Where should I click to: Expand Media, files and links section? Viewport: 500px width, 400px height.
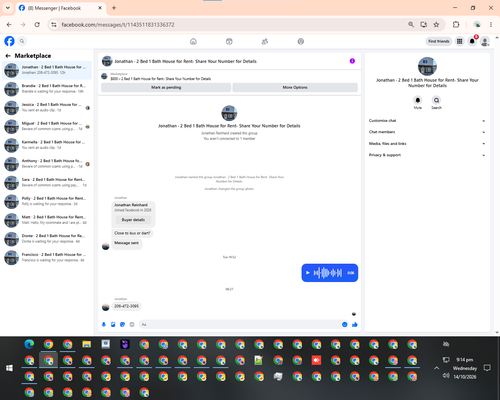click(x=427, y=144)
